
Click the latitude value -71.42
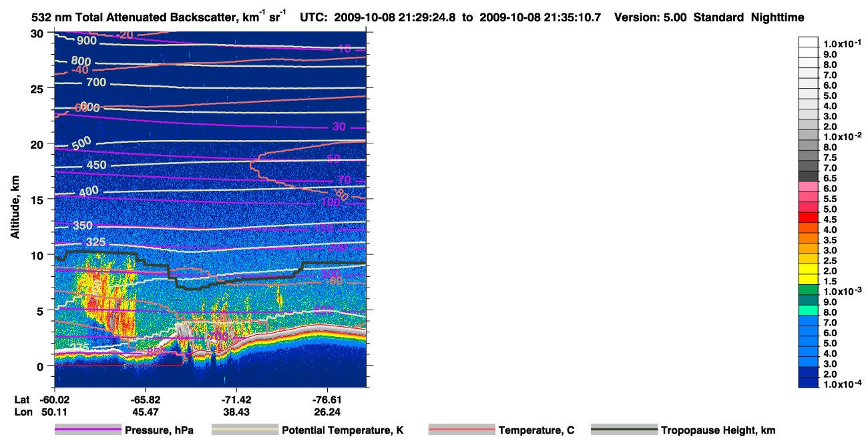[236, 399]
